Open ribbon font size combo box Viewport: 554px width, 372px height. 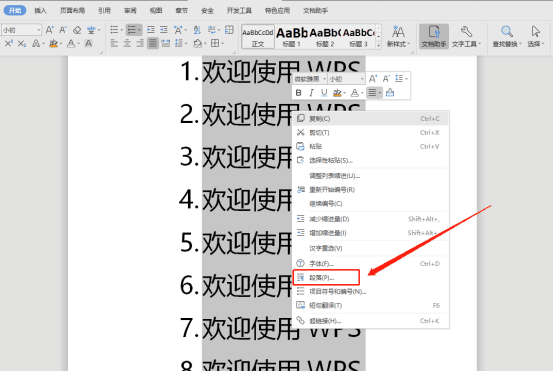point(21,30)
